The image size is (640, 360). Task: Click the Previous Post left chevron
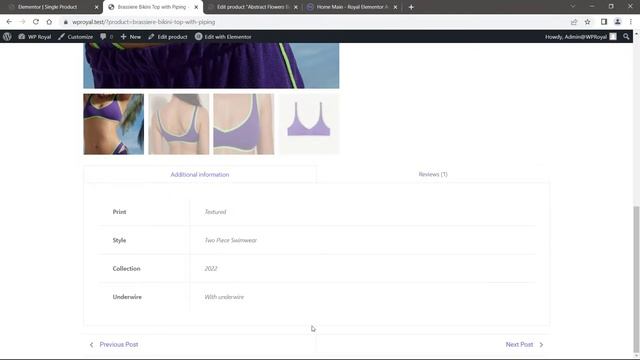pos(91,345)
